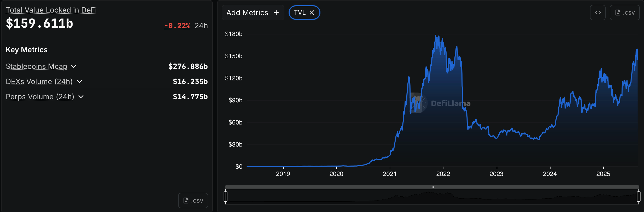Click the Perps Volume (24h) label
Viewport: 644px width, 212px height.
click(40, 97)
